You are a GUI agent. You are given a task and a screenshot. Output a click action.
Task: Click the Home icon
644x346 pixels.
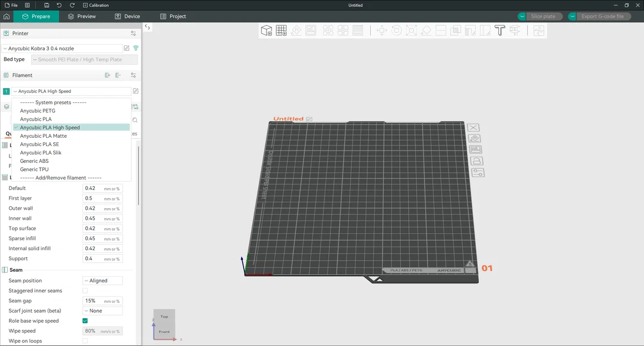pos(7,17)
